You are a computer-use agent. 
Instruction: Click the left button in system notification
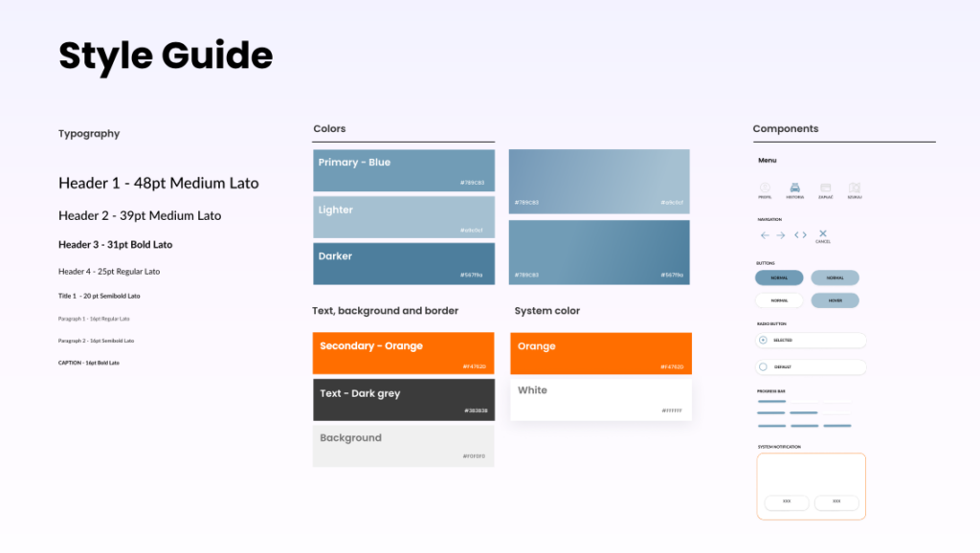tap(787, 501)
